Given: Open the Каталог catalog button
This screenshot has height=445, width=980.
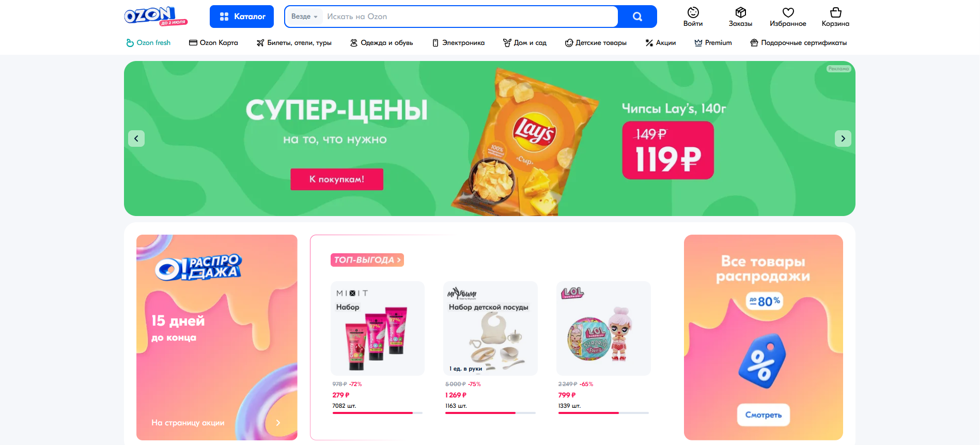Looking at the screenshot, I should point(242,17).
